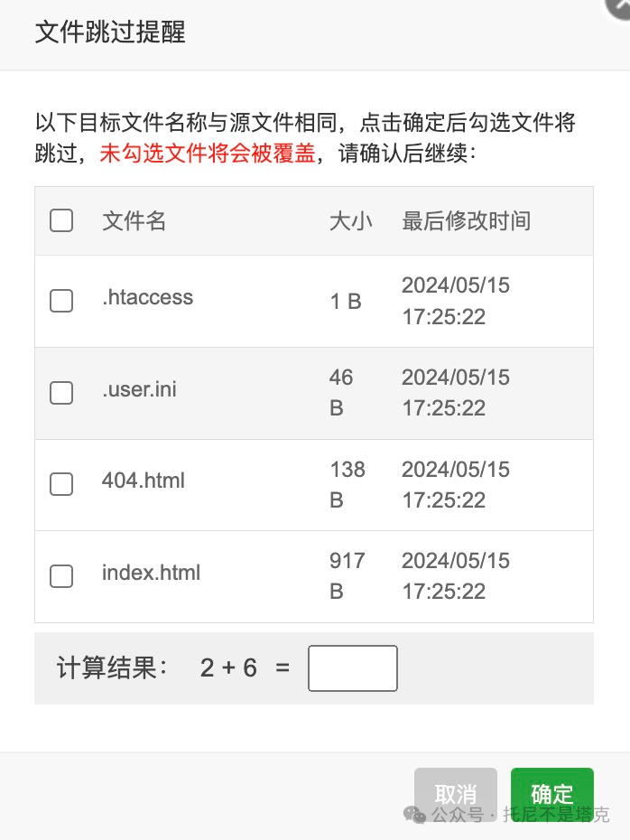
Task: Click the 取消 cancel button
Action: pos(456,795)
